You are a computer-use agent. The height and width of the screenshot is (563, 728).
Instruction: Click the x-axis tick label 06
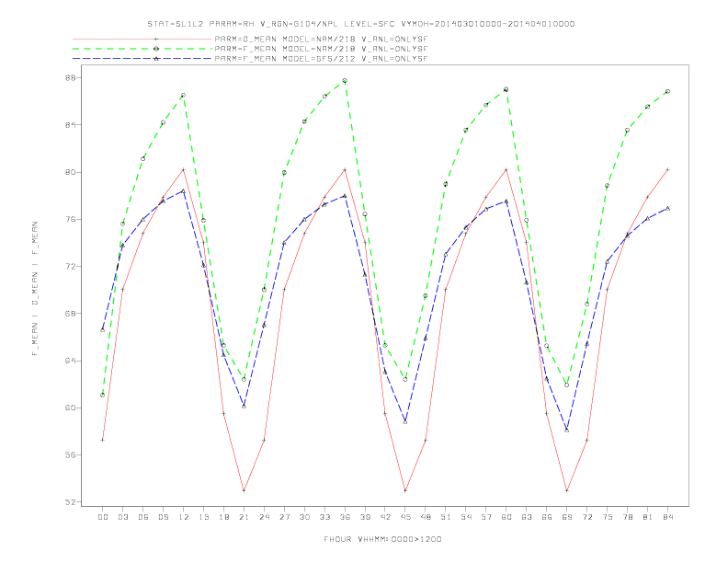pos(143,517)
